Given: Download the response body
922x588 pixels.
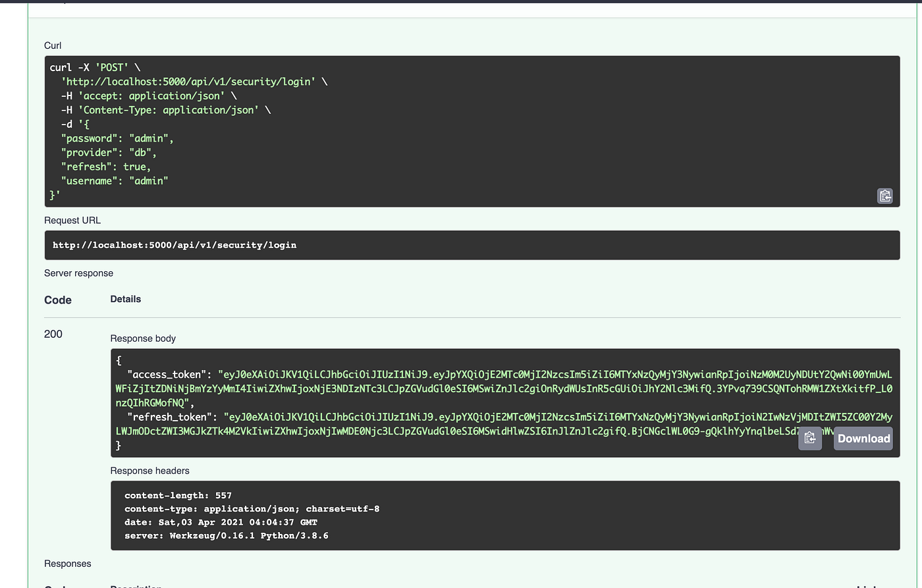Looking at the screenshot, I should (x=863, y=439).
